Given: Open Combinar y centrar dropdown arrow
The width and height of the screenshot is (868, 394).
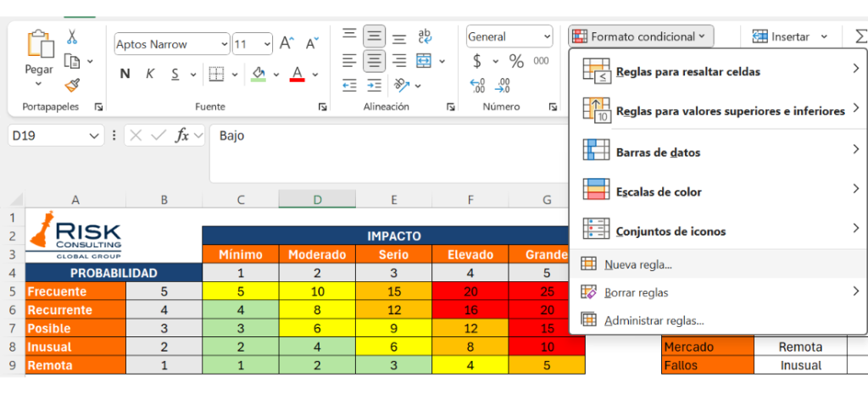Looking at the screenshot, I should coord(442,61).
